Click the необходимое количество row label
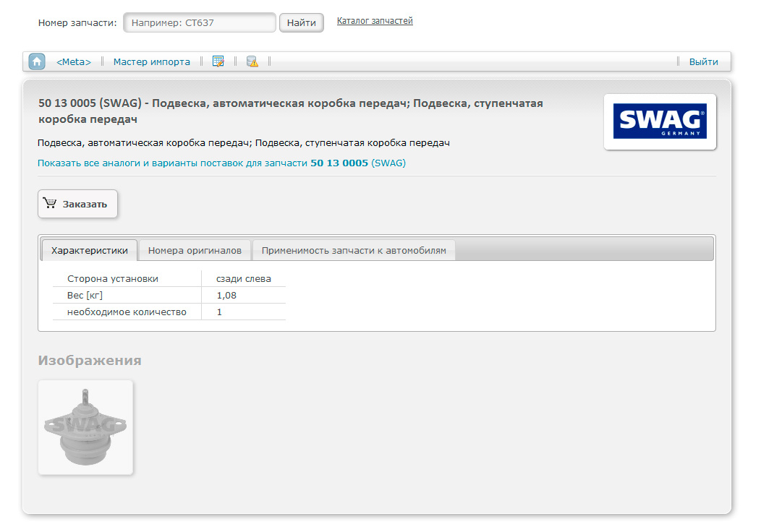Screen dimensions: 761x532 [x=127, y=312]
